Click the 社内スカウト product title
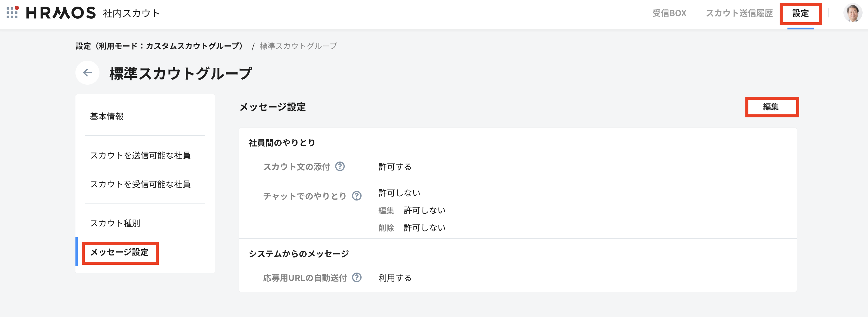 click(131, 14)
